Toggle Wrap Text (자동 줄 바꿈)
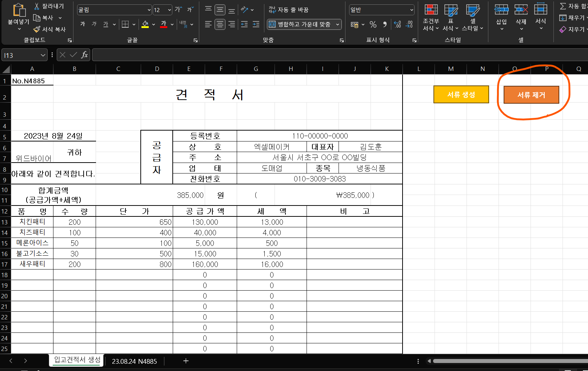The height and width of the screenshot is (371, 588). pyautogui.click(x=288, y=10)
